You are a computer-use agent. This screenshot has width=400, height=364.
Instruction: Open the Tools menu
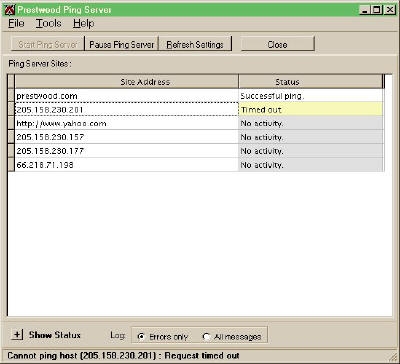click(49, 24)
